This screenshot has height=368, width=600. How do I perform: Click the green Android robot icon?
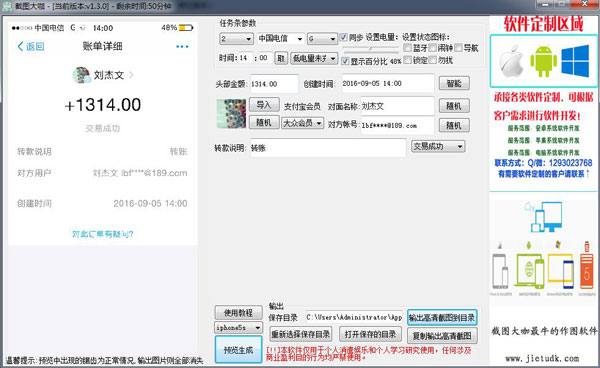click(543, 61)
